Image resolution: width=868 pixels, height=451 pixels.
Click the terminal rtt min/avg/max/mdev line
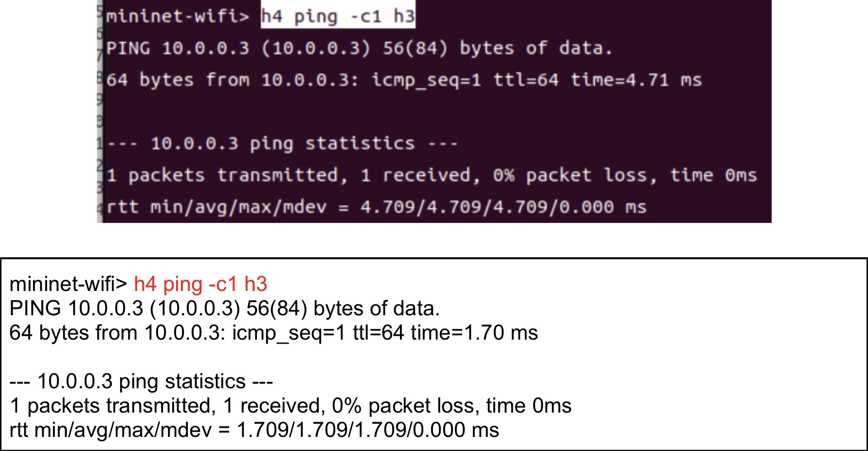376,207
